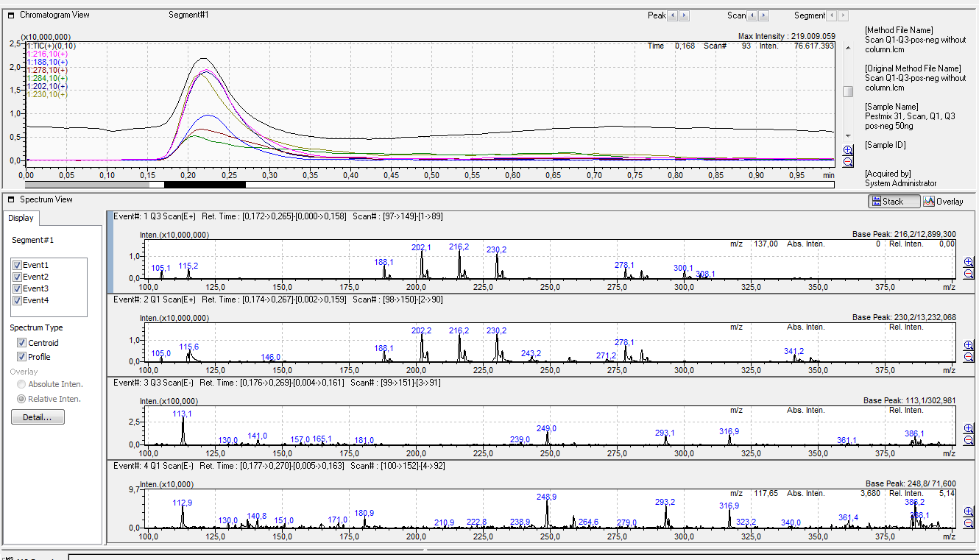Click the 113,1 peak label in Event 3
This screenshot has height=560, width=979.
click(x=182, y=414)
